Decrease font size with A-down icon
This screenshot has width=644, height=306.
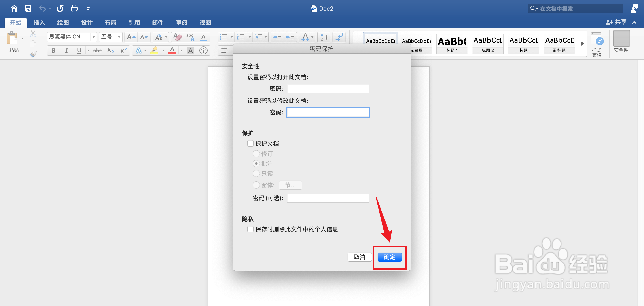click(x=144, y=37)
